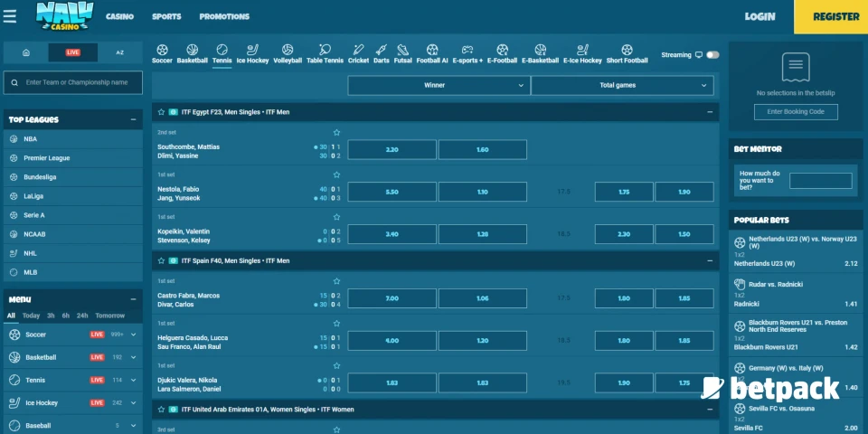
Task: Go to the home icon tab
Action: click(x=26, y=52)
